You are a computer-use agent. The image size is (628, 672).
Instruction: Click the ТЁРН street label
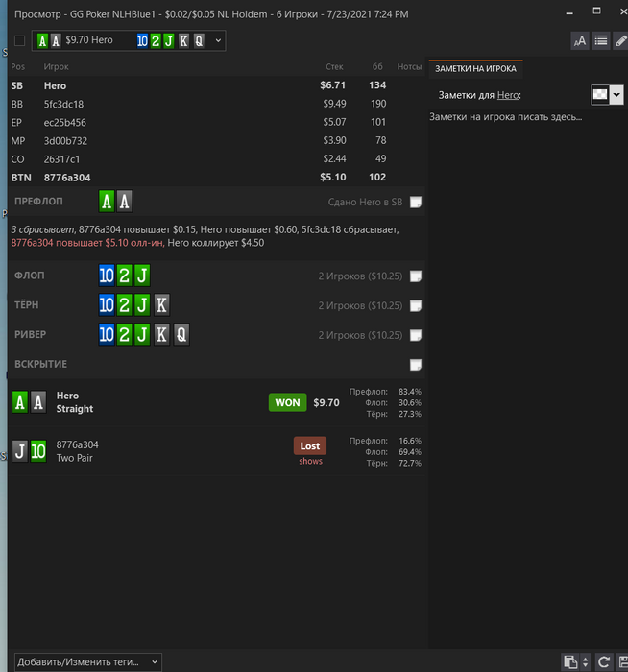tap(27, 305)
